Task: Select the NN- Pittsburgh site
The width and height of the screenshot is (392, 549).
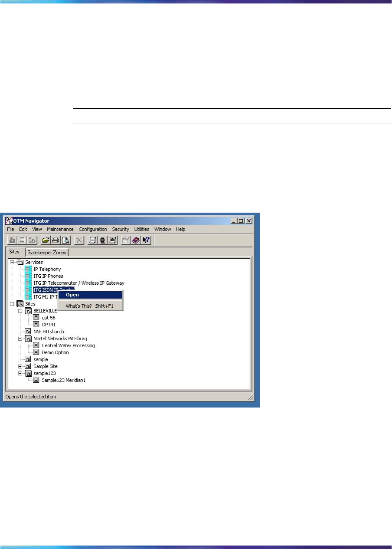Action: (x=49, y=332)
